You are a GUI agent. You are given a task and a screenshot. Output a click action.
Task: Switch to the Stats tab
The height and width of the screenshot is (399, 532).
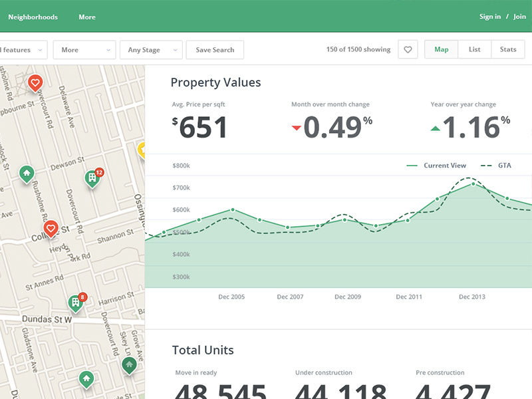point(507,49)
